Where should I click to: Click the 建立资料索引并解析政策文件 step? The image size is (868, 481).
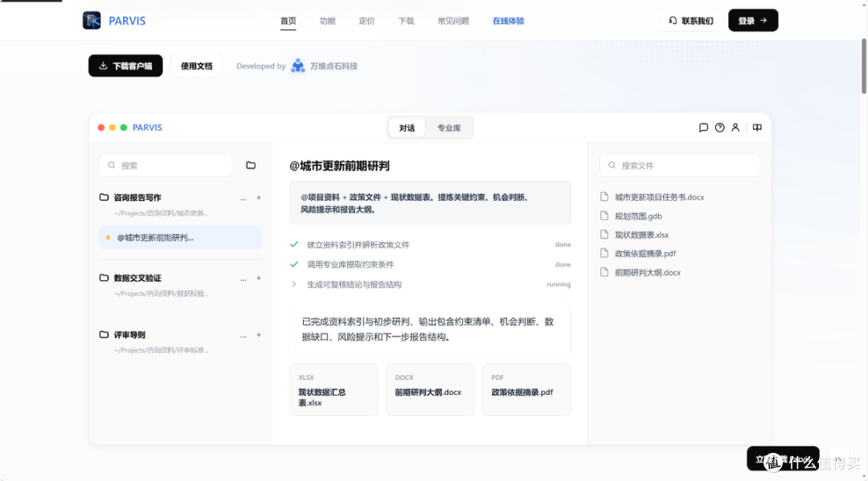[429, 244]
